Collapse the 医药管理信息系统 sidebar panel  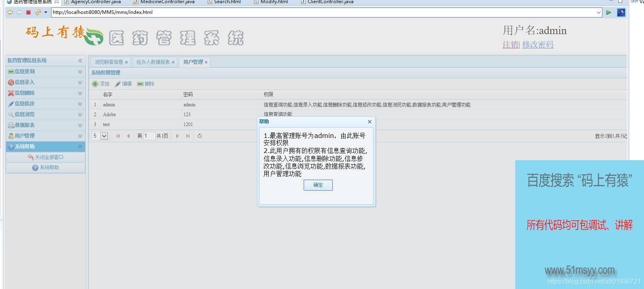[x=80, y=61]
